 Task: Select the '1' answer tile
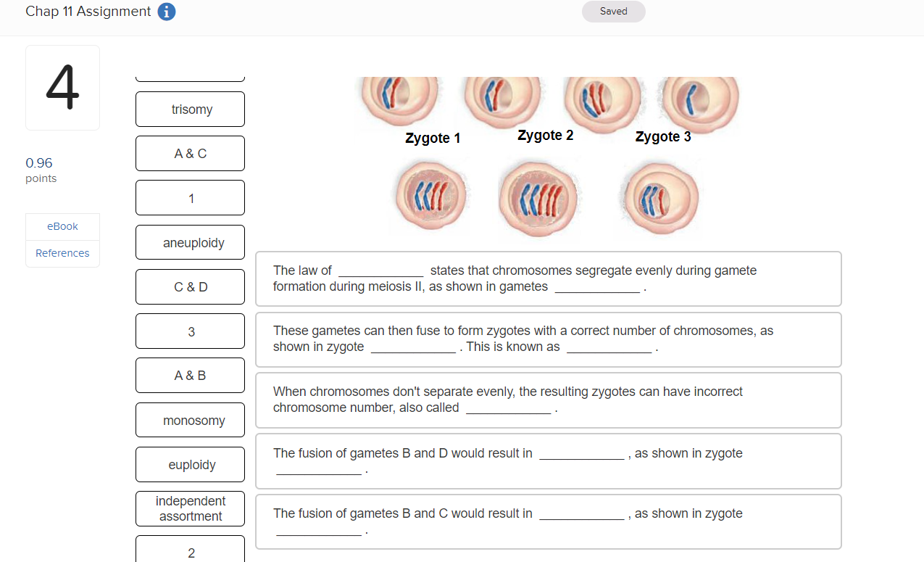tap(190, 198)
